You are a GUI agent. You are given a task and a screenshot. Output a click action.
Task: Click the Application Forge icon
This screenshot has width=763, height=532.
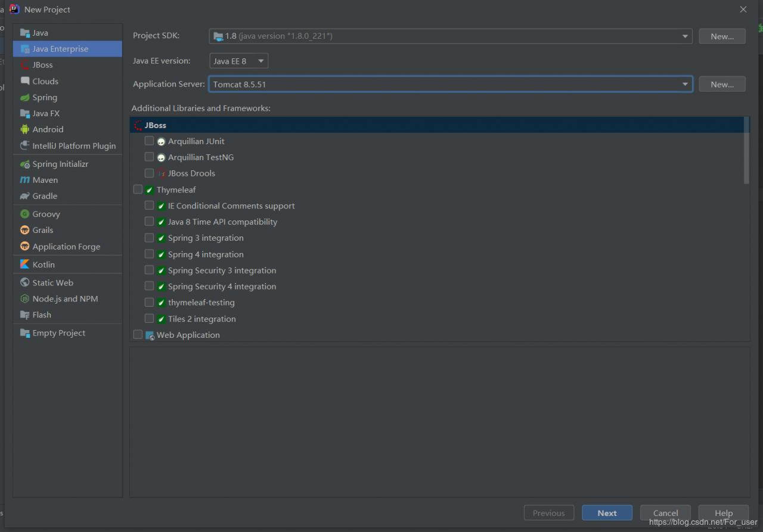click(24, 246)
